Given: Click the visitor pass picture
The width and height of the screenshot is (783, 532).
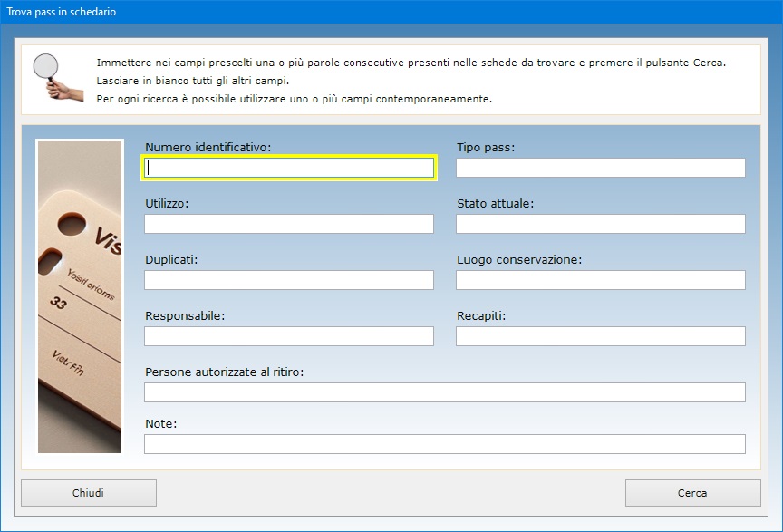Looking at the screenshot, I should pos(79,295).
